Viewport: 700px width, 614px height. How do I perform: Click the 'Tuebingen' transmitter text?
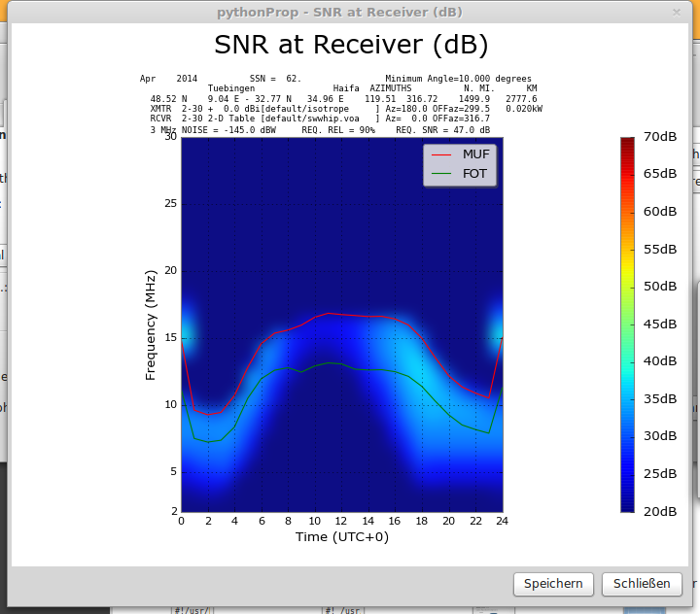coord(231,88)
